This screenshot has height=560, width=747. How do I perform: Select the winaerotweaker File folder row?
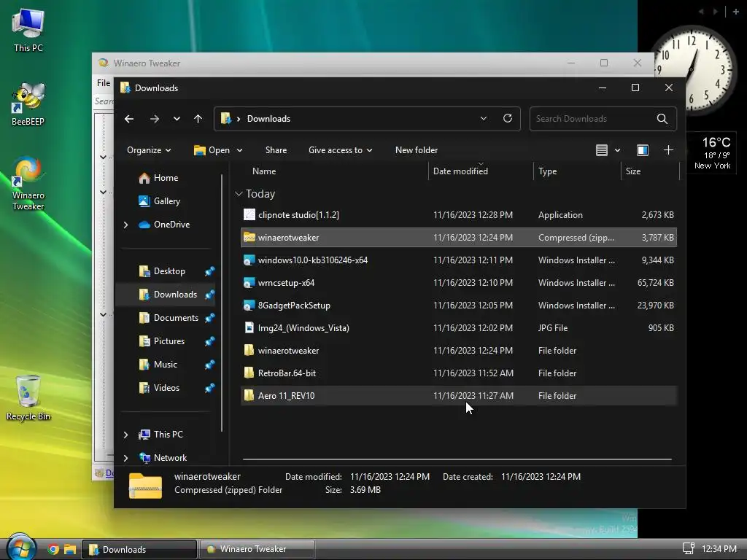459,351
